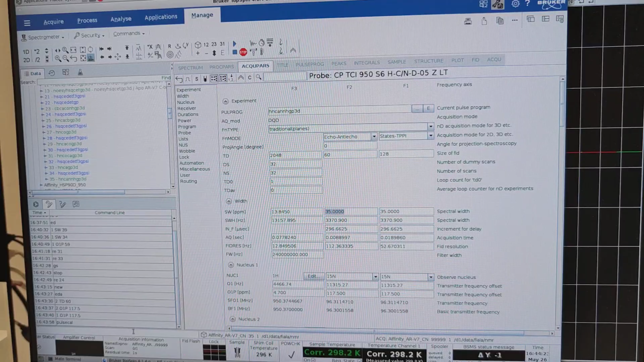Image resolution: width=644 pixels, height=362 pixels.
Task: Click the thermometer temperature icon in toolbar
Action: (262, 52)
